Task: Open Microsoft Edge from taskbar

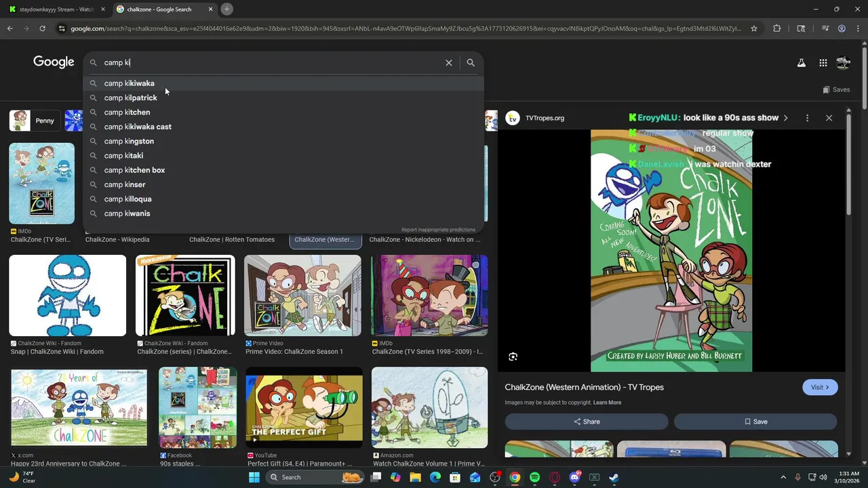Action: point(435,477)
